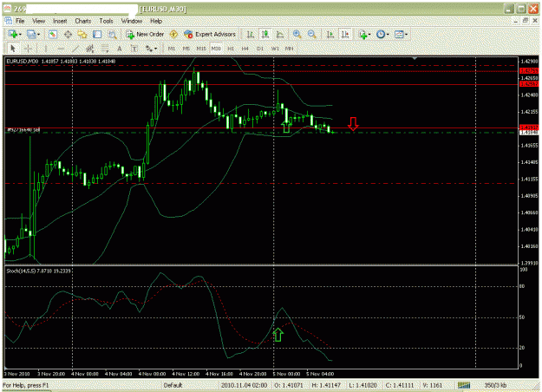Viewport: 542px width, 392px height.
Task: Click the 'H: 1.41147' status field
Action: coord(326,385)
